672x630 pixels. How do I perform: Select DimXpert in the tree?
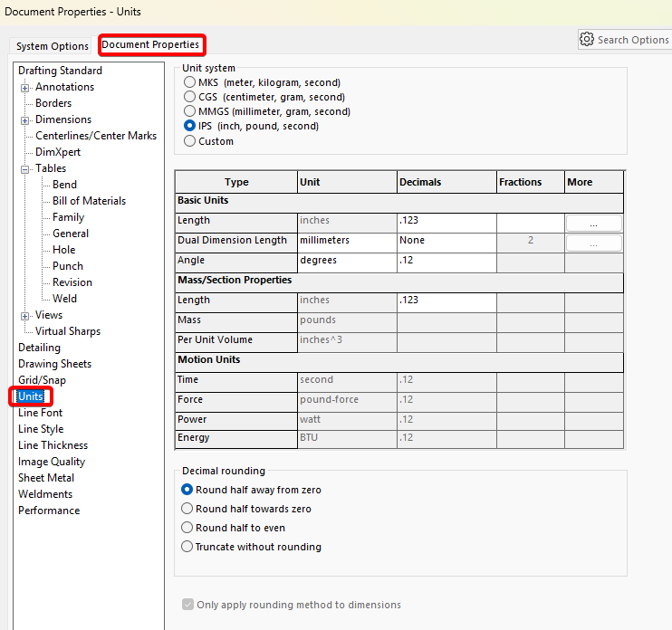(58, 151)
